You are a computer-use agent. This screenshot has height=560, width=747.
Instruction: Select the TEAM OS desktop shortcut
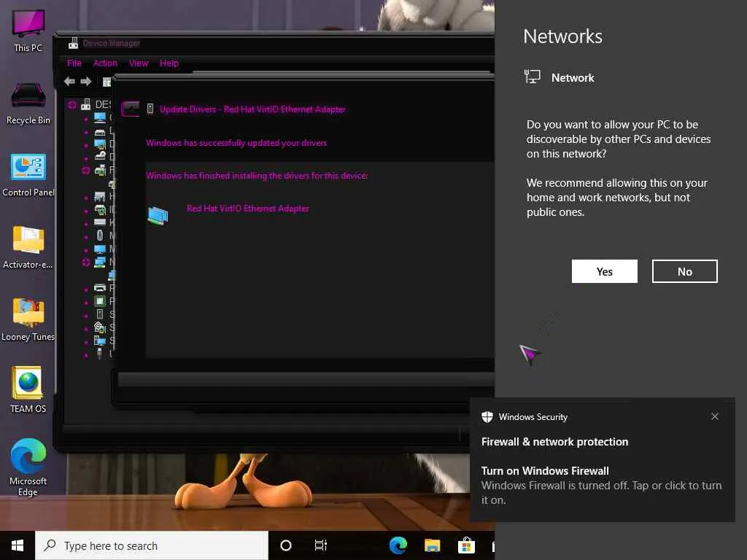pyautogui.click(x=28, y=389)
